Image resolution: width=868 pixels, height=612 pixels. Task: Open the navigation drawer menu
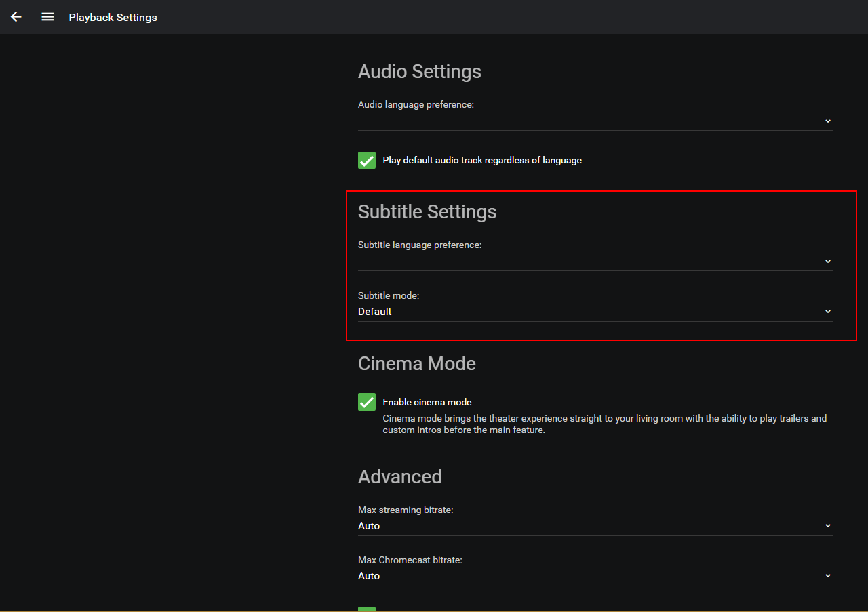[47, 17]
